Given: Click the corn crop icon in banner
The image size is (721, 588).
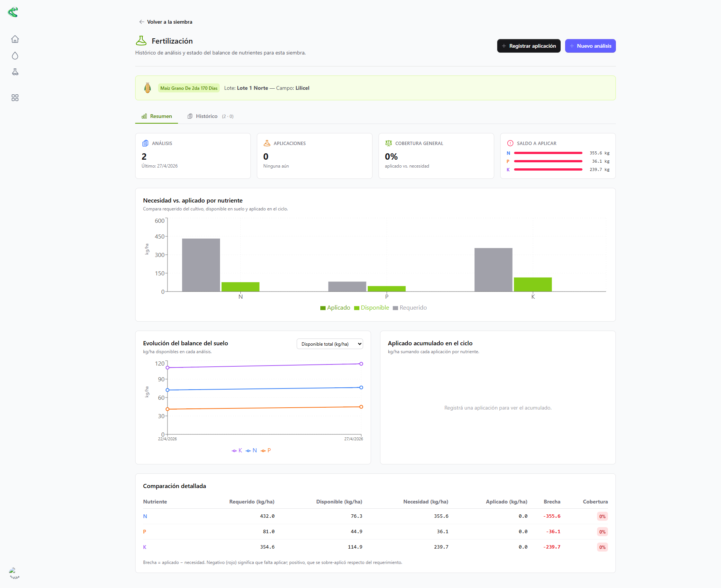Looking at the screenshot, I should click(x=148, y=88).
